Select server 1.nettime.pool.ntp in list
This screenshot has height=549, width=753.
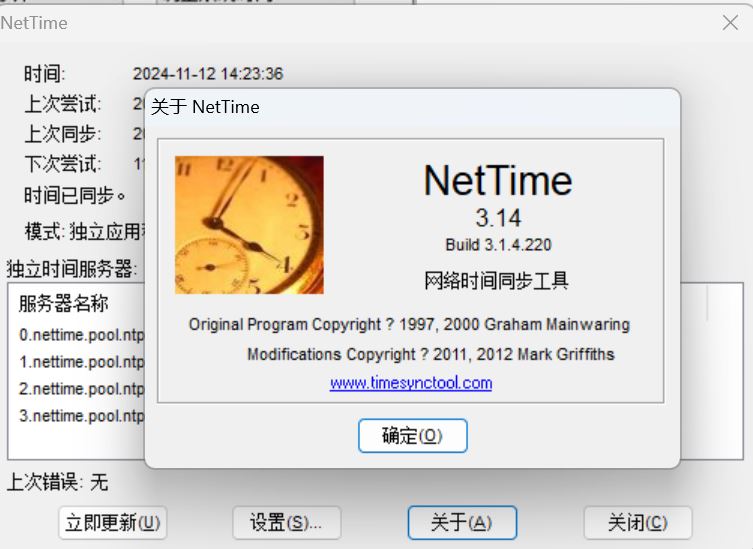pyautogui.click(x=82, y=361)
